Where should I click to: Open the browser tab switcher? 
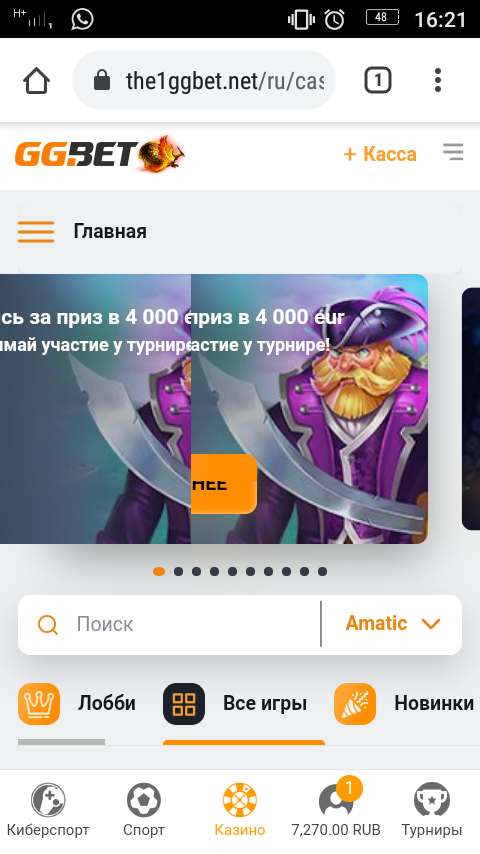[x=378, y=81]
